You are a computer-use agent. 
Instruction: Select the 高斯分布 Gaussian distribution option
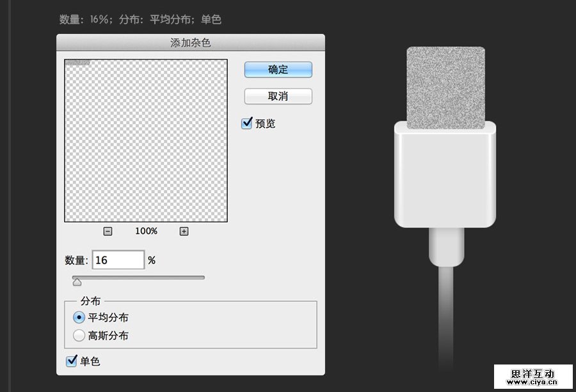pos(79,334)
